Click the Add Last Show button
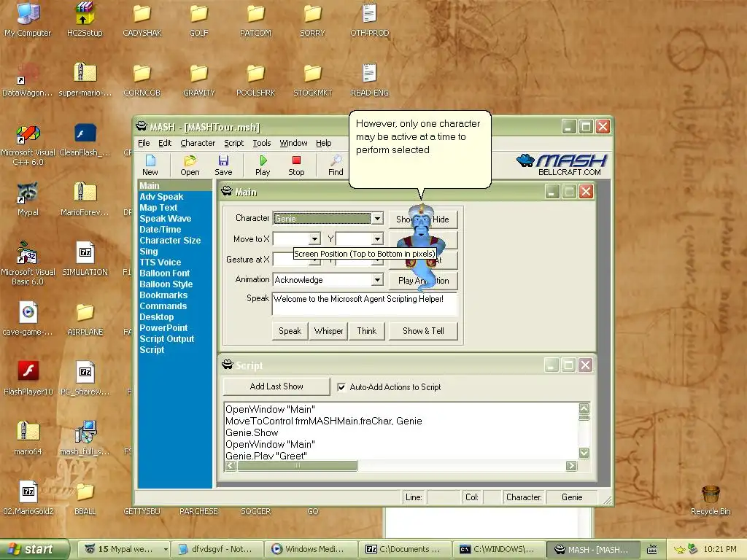 (x=276, y=386)
